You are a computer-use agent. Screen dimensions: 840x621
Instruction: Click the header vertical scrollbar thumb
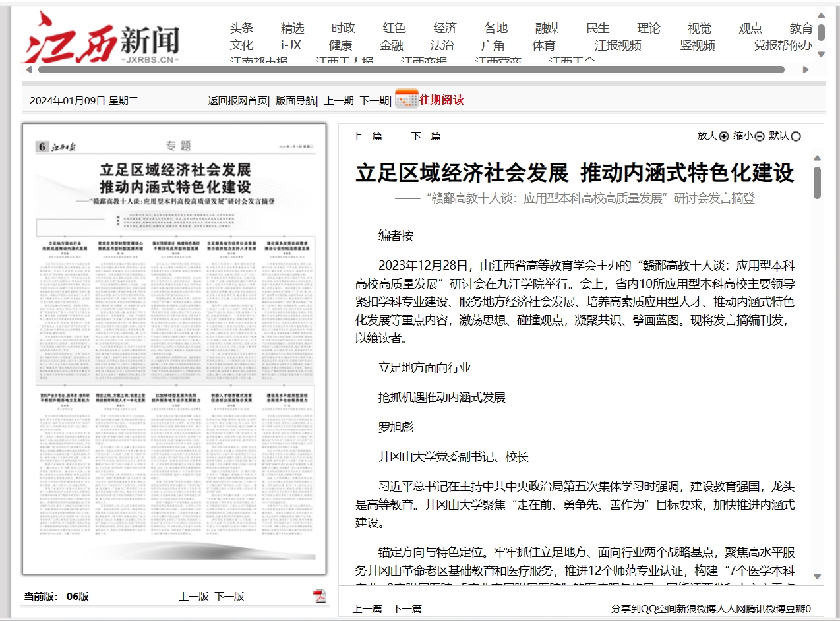[821, 32]
